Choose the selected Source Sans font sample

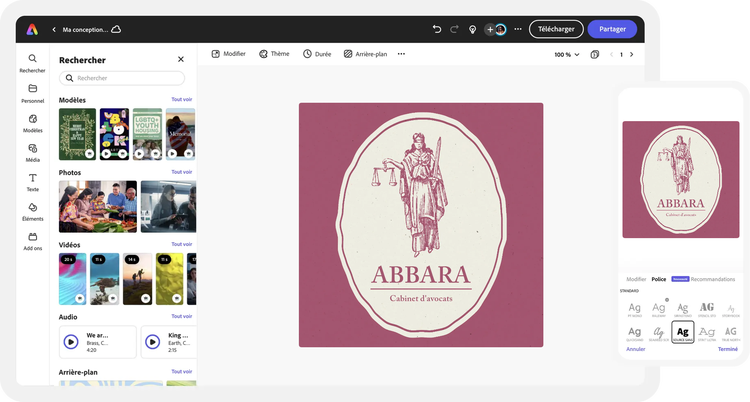[683, 332]
